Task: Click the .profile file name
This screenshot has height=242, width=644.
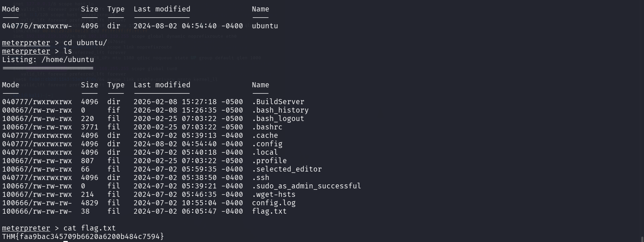Action: [x=269, y=161]
